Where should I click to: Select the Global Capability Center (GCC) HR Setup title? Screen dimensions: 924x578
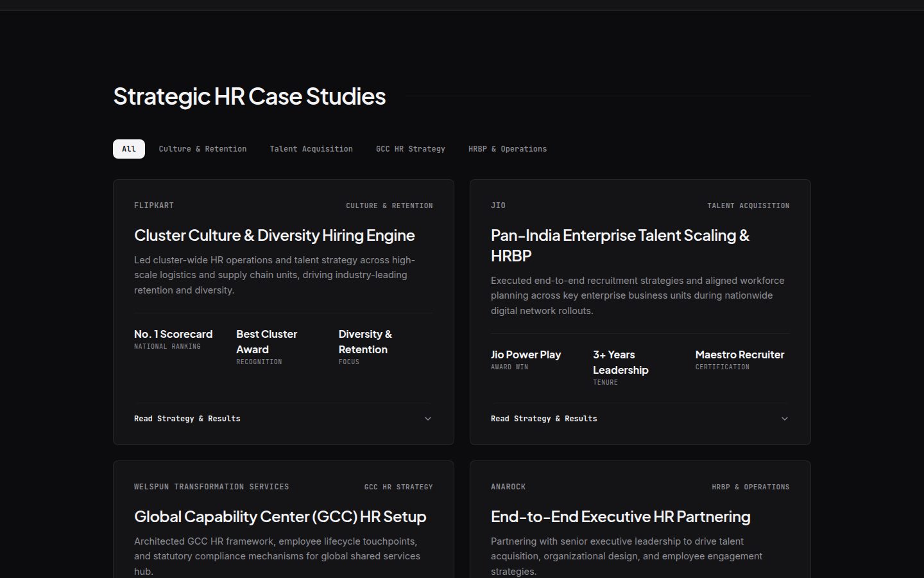tap(280, 517)
